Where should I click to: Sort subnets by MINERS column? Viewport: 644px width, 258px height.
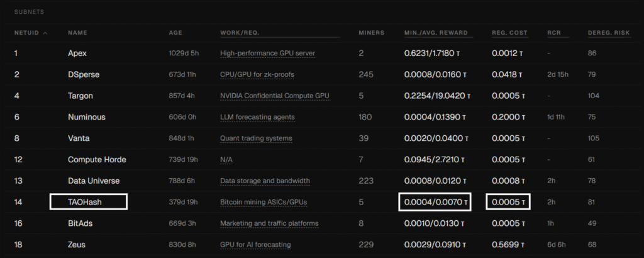370,33
